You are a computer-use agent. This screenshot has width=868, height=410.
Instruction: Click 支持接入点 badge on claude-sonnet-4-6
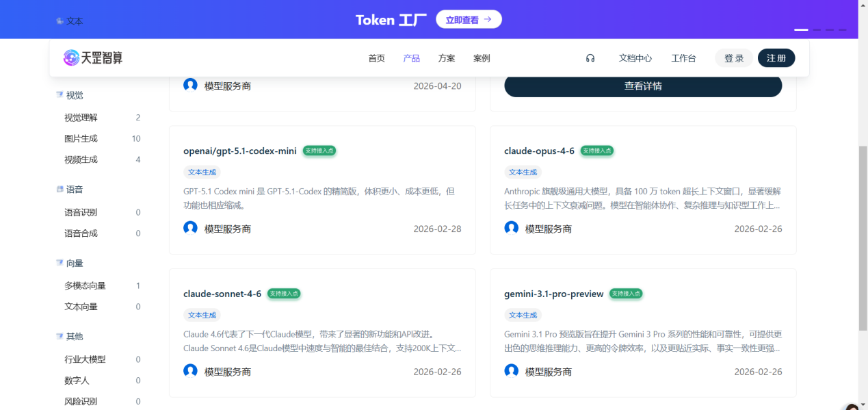(284, 294)
